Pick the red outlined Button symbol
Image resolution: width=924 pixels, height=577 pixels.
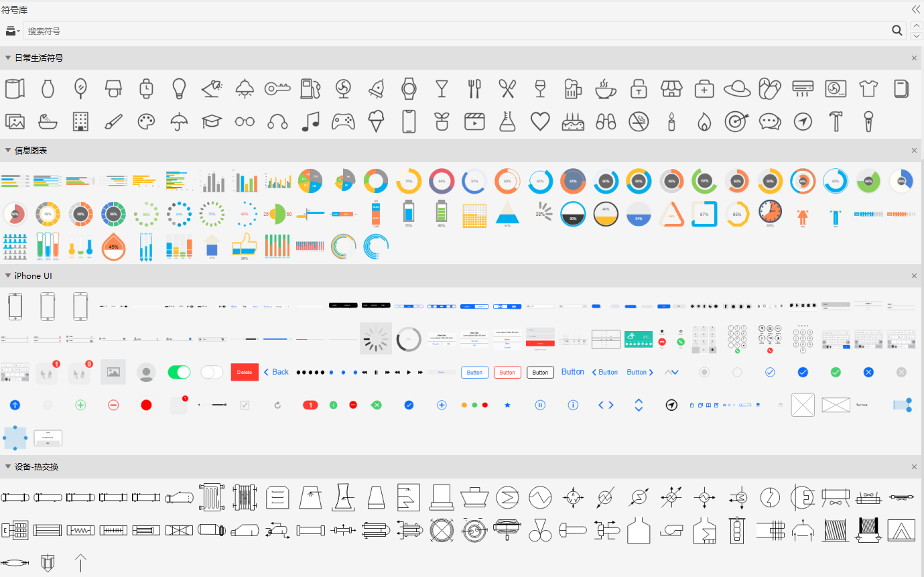(507, 373)
